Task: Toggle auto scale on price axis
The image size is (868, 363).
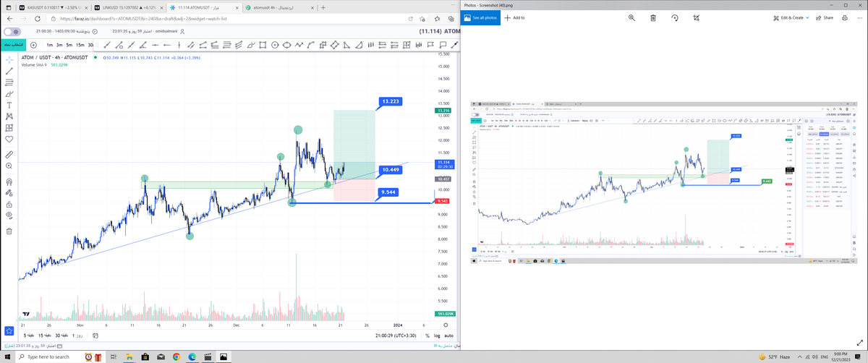Action: tap(448, 336)
